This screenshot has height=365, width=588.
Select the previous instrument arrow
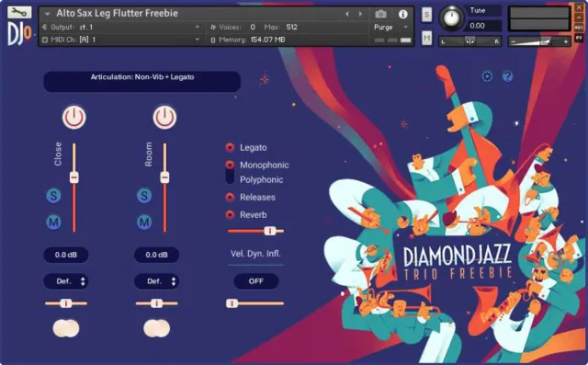347,14
